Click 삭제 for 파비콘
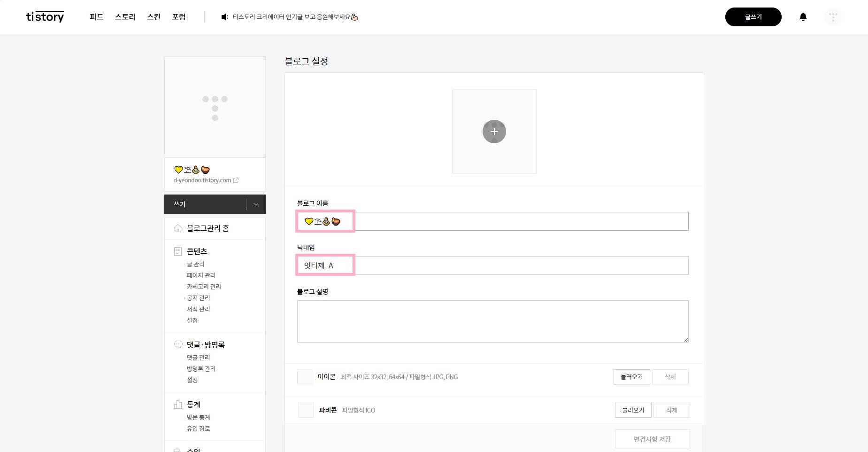Image resolution: width=868 pixels, height=452 pixels. (672, 410)
